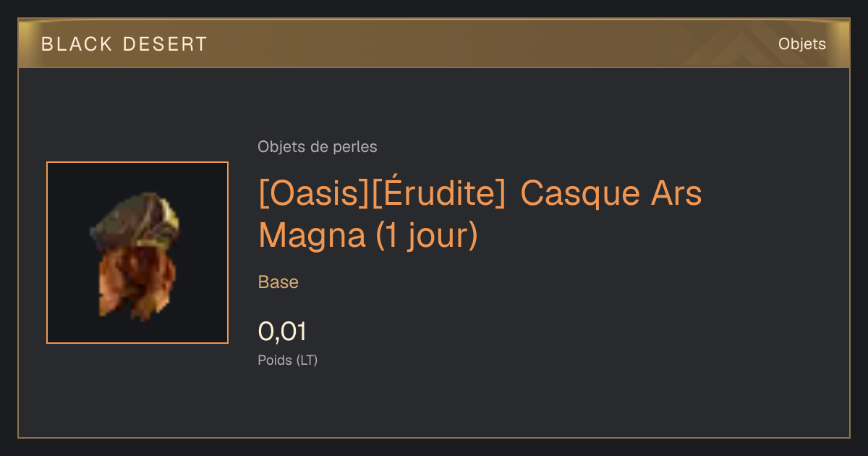Click the Casque Ars Magna item thumbnail
Viewport: 868px width, 456px height.
pyautogui.click(x=137, y=253)
